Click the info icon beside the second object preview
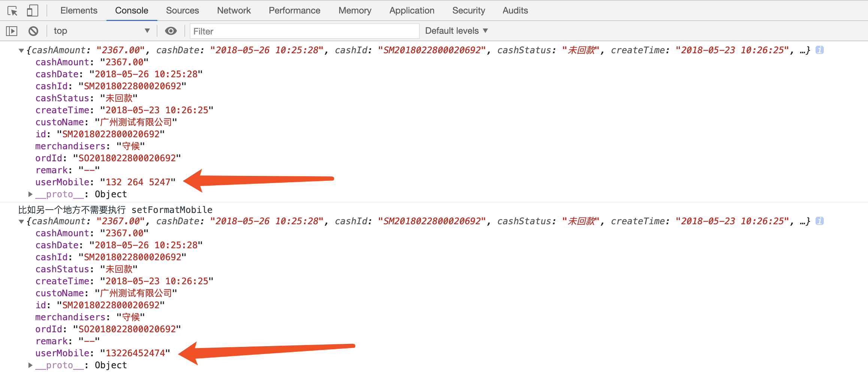 820,221
